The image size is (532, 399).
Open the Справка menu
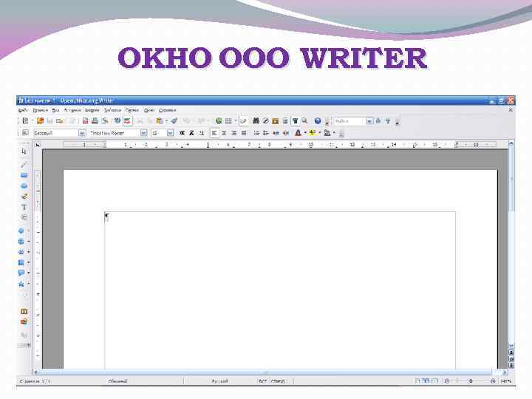point(168,110)
